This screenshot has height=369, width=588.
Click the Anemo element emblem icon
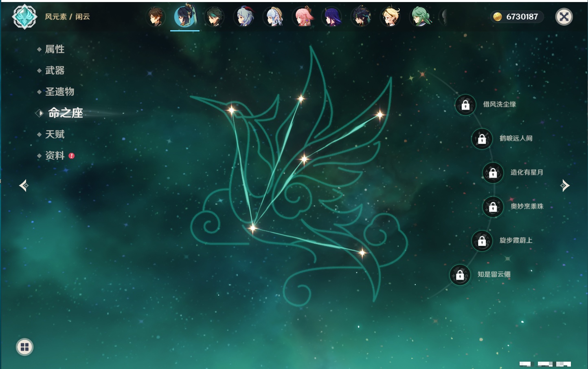(24, 17)
